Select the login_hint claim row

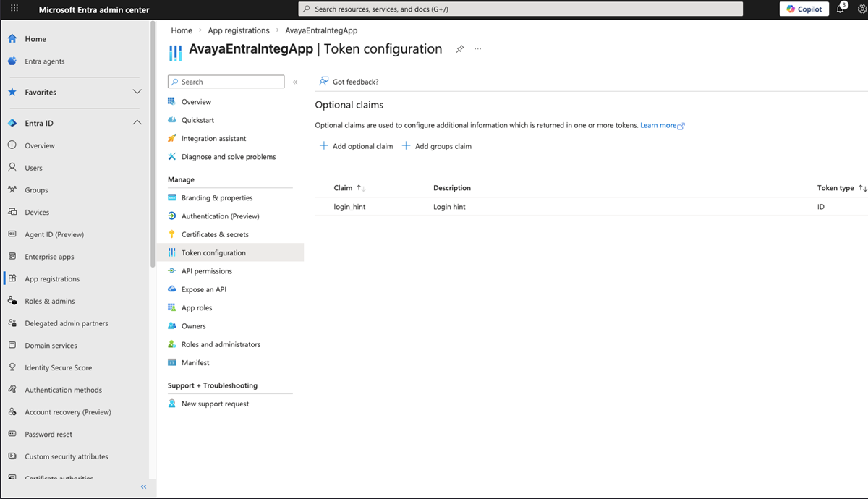[x=591, y=207]
